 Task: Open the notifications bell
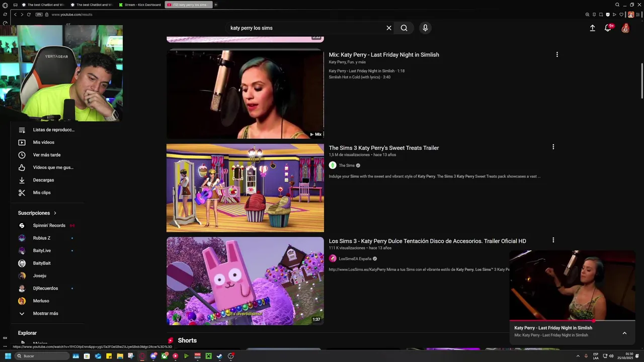coord(608,28)
